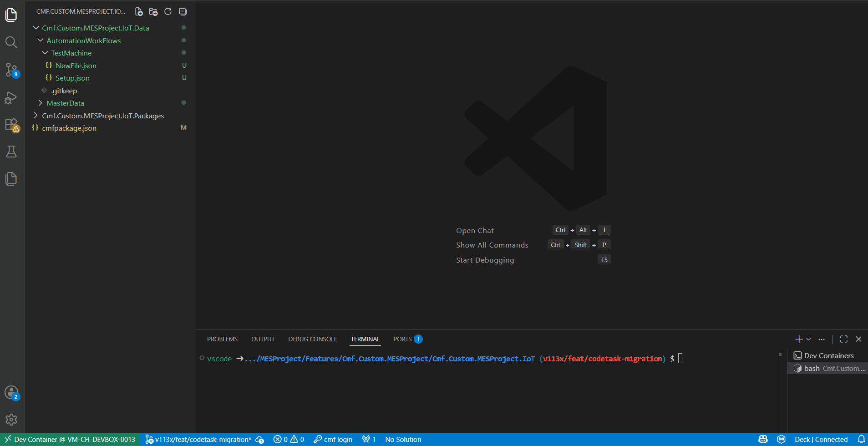
Task: Switch to the DEBUG CONSOLE tab
Action: 313,339
